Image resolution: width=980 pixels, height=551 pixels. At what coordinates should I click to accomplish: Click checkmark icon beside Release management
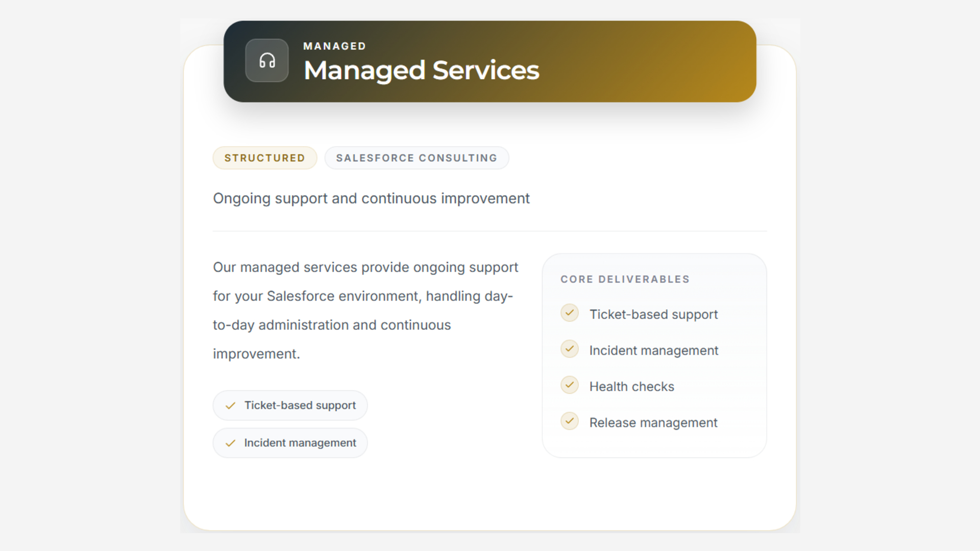pyautogui.click(x=570, y=421)
